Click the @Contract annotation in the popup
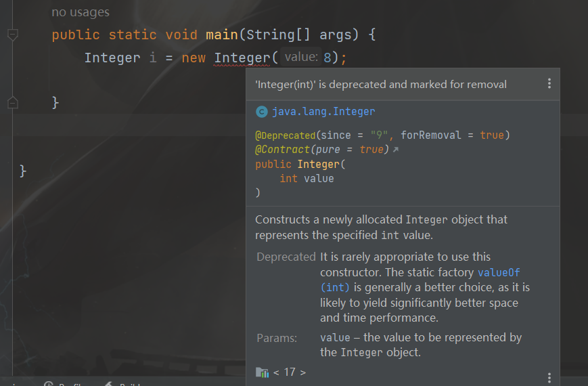Screen dimensions: 588x386 [279, 150]
